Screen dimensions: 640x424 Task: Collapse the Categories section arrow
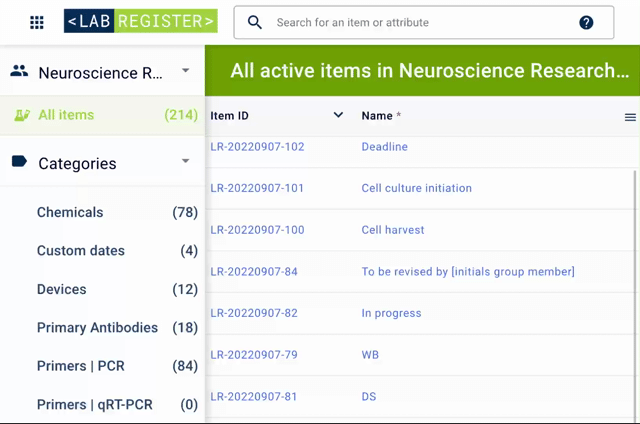point(185,161)
